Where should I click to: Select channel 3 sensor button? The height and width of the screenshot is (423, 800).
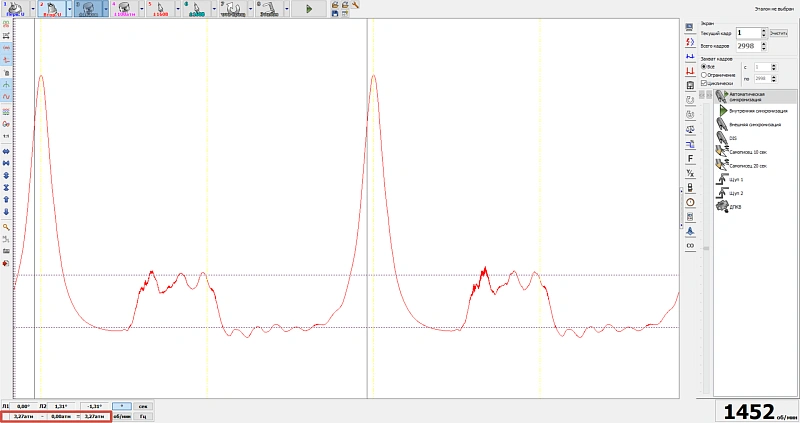click(88, 9)
